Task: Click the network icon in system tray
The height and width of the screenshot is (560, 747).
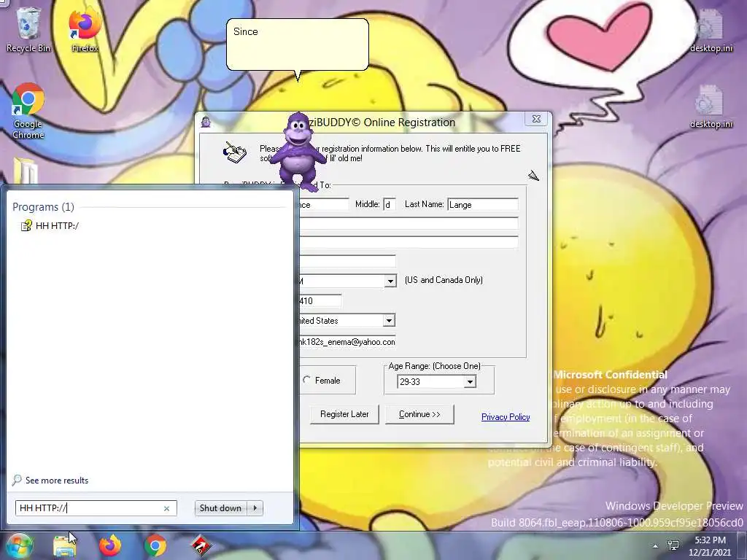Action: [x=673, y=545]
